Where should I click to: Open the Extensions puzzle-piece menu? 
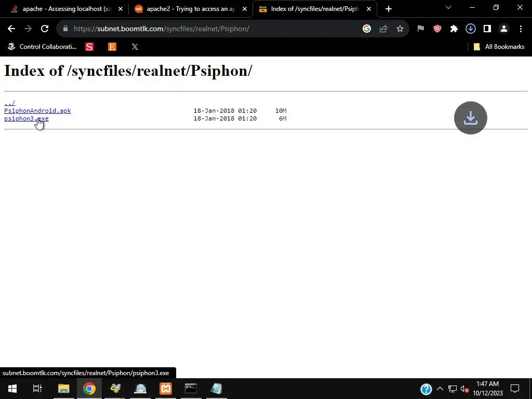(x=454, y=29)
